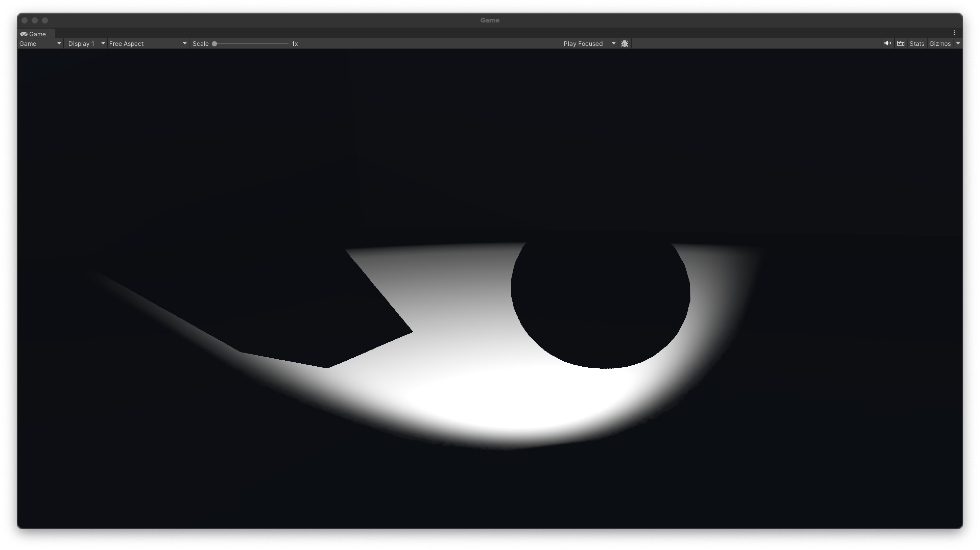Open the Play Focused mode dropdown

point(589,44)
